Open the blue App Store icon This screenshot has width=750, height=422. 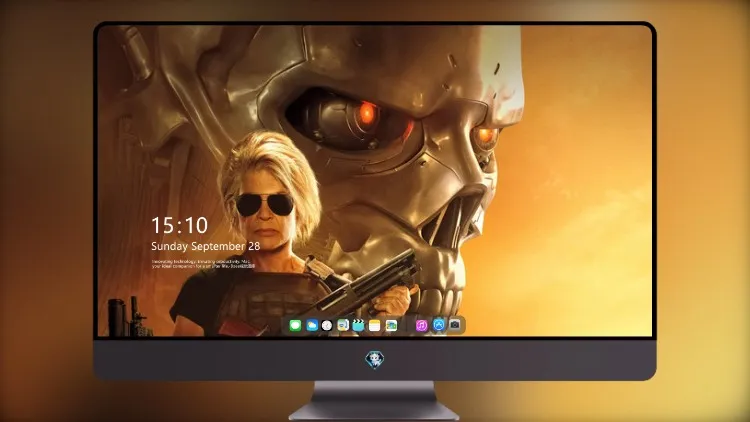(x=439, y=325)
